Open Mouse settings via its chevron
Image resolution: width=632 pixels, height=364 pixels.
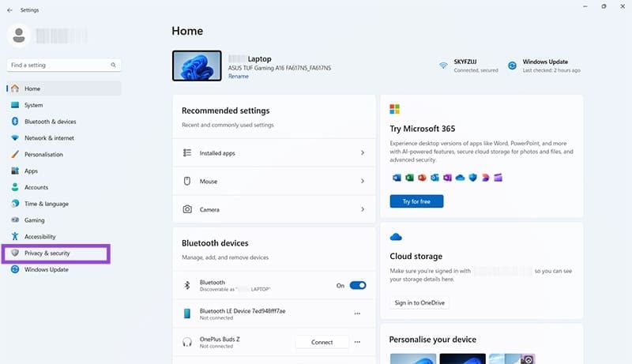(x=362, y=181)
